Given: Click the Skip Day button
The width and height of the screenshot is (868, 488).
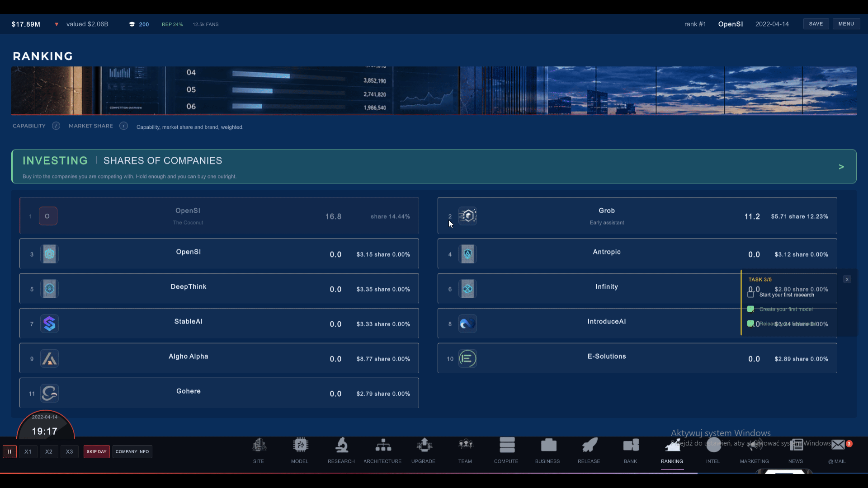Looking at the screenshot, I should [97, 451].
